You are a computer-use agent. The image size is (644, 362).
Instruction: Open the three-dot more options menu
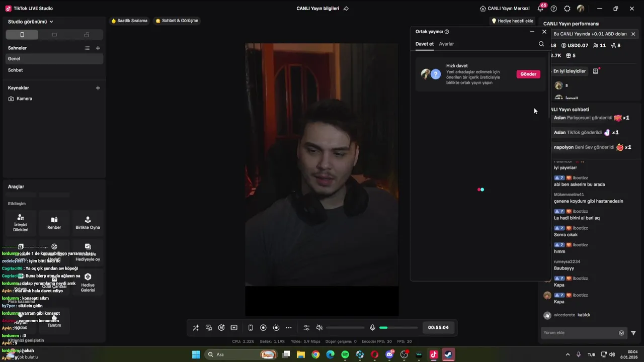point(289,328)
